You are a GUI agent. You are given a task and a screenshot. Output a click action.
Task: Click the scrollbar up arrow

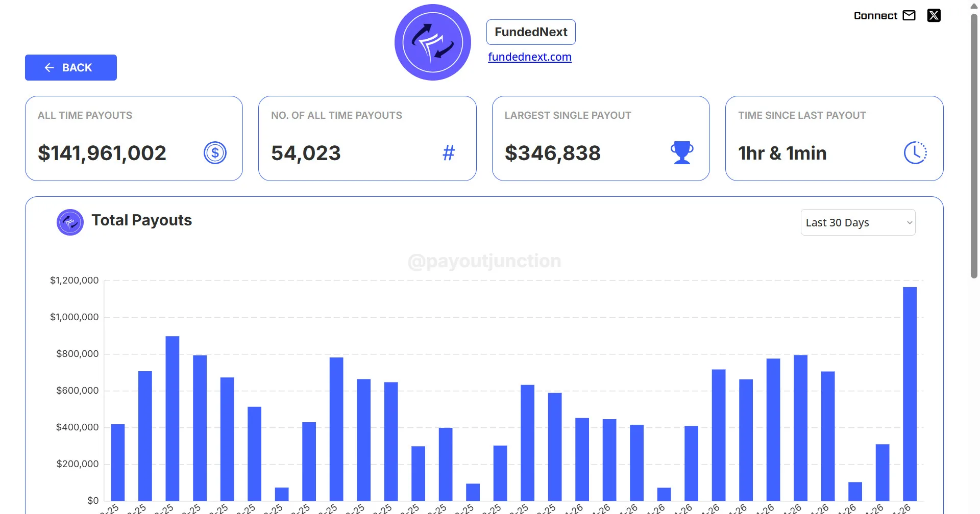(974, 6)
